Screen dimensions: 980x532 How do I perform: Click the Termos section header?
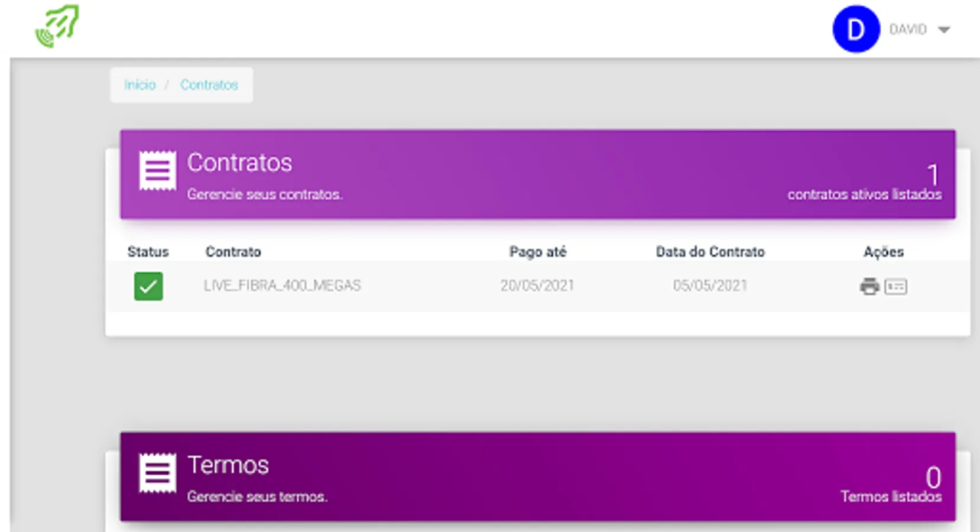[x=228, y=465]
